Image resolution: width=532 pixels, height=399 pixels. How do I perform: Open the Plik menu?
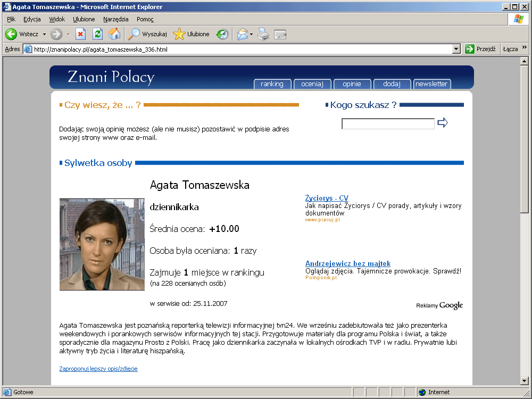click(11, 19)
